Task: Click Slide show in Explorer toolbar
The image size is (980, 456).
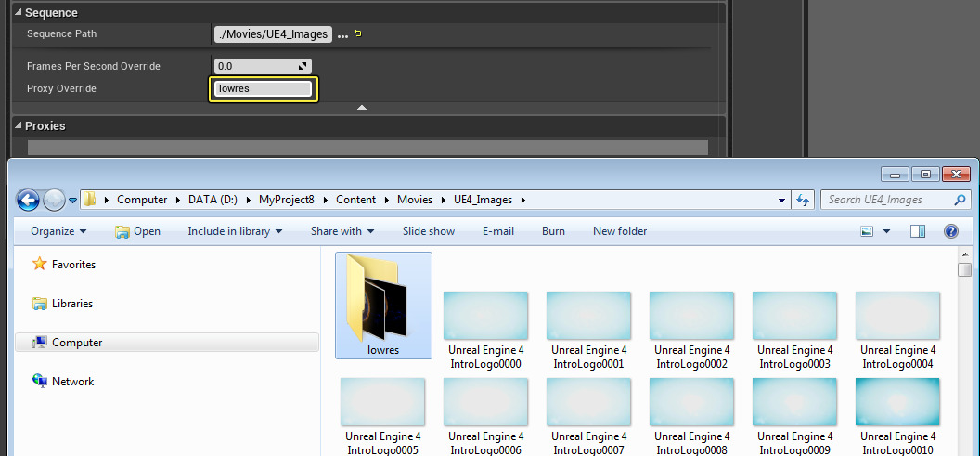Action: click(428, 231)
